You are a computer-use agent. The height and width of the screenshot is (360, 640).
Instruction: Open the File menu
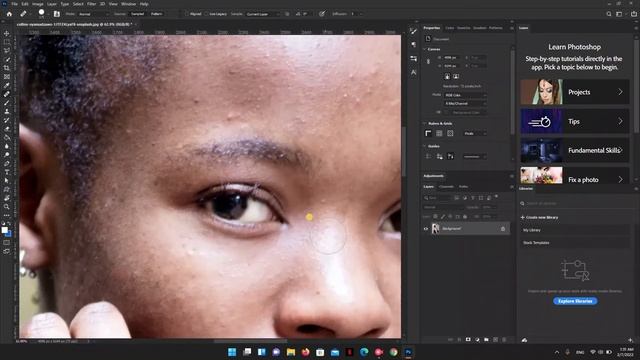point(14,4)
